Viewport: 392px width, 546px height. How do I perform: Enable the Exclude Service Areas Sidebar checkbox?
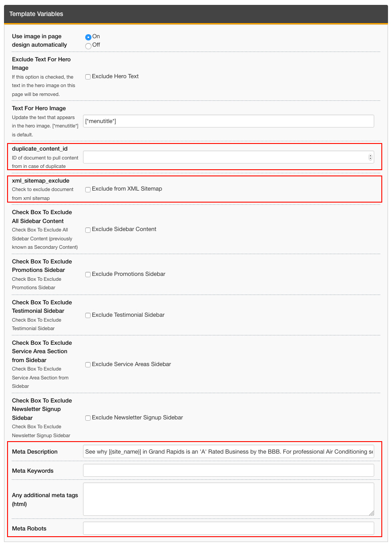click(x=88, y=365)
